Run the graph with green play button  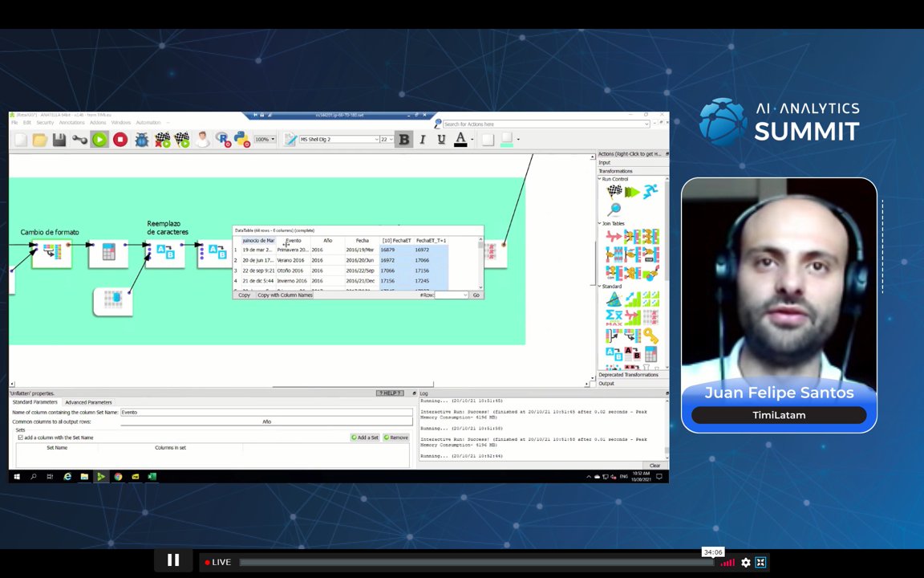click(x=99, y=140)
